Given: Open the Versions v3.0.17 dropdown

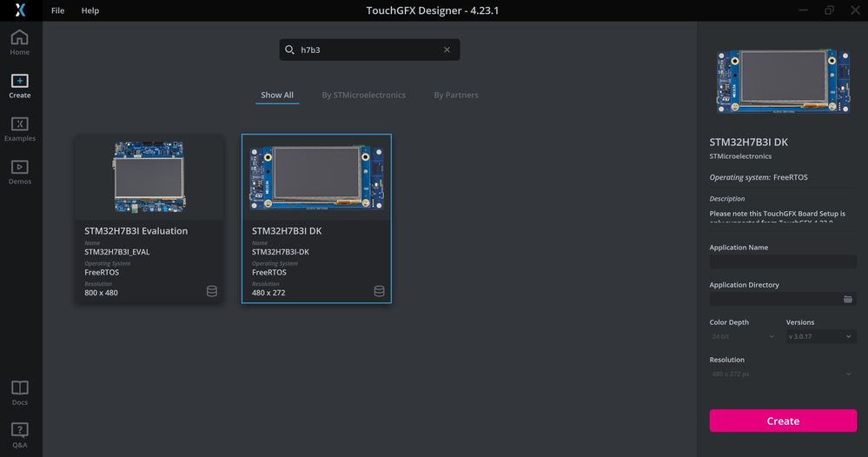Looking at the screenshot, I should (x=821, y=336).
